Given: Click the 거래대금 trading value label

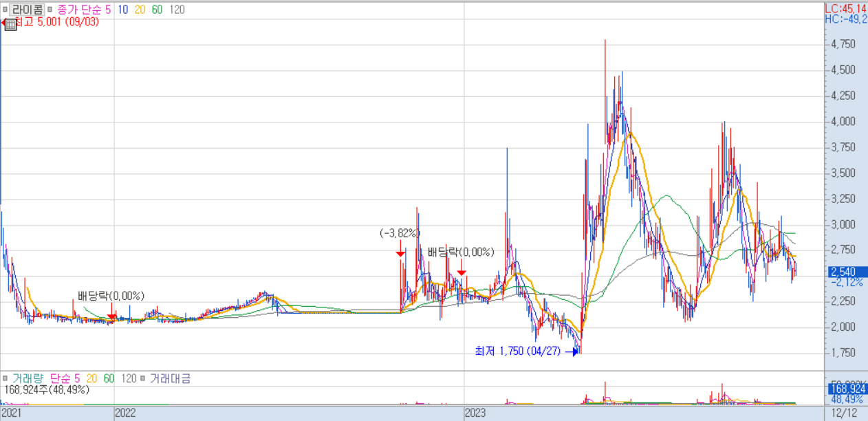Looking at the screenshot, I should click(171, 378).
